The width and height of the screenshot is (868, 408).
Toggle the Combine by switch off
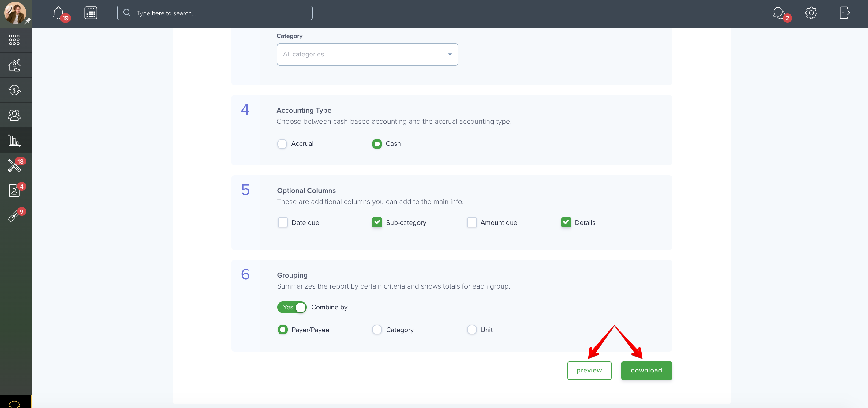point(291,307)
